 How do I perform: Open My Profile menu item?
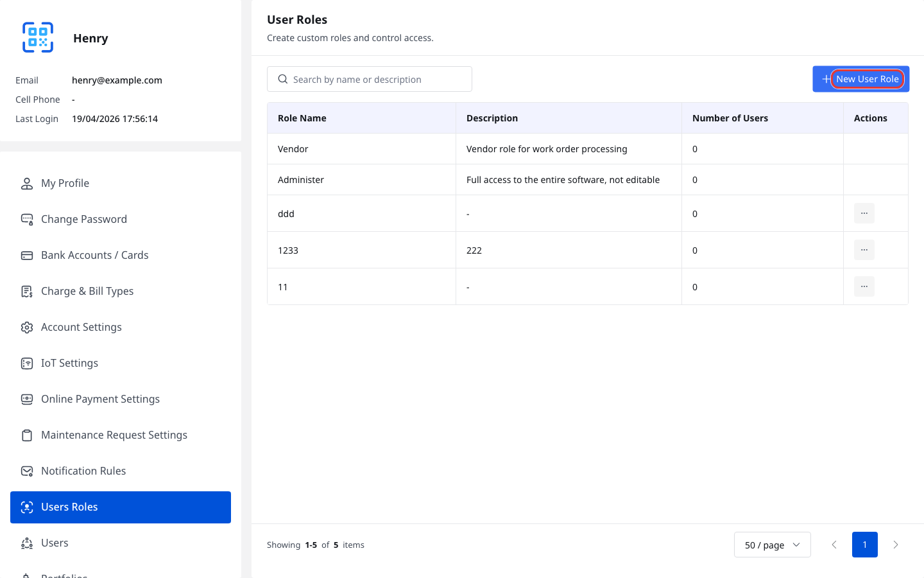pos(121,184)
